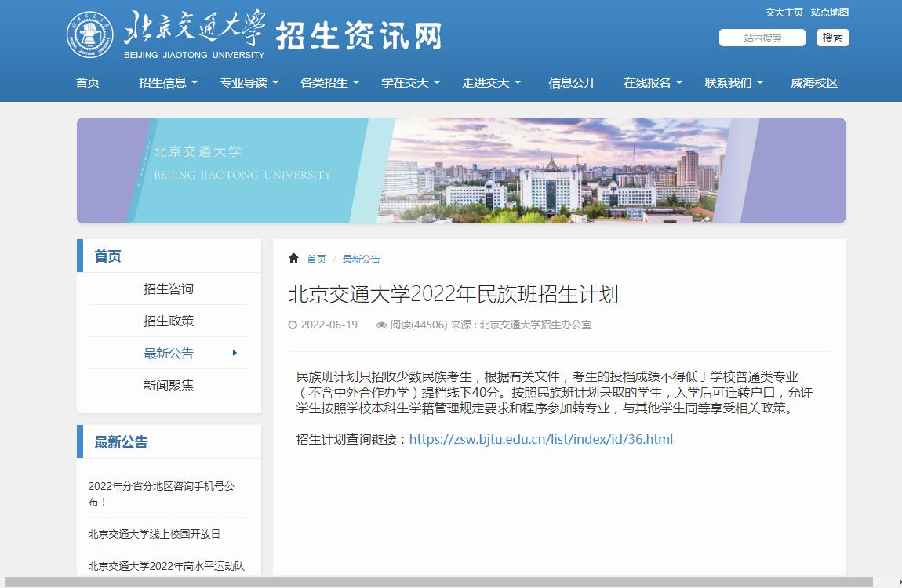The width and height of the screenshot is (902, 588).
Task: Click the 最新公告 panel heading above the announcement list
Action: [121, 441]
